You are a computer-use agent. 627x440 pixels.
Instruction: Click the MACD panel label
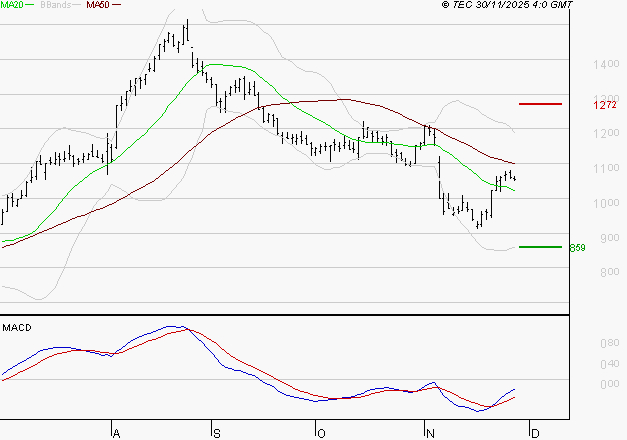(17, 328)
